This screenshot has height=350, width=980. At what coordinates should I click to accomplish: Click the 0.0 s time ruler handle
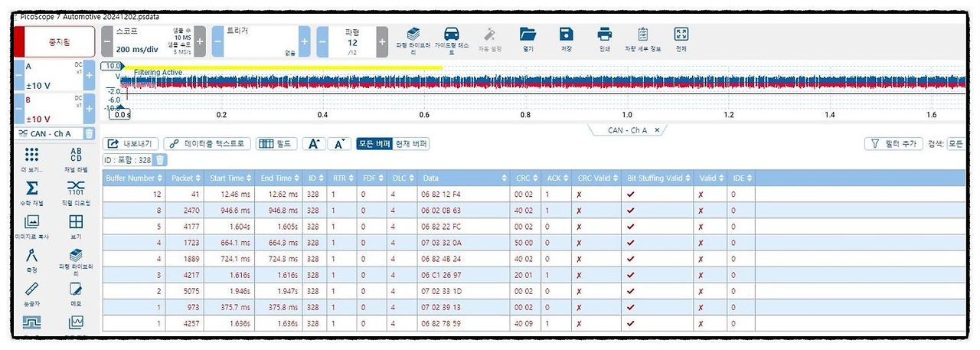122,114
